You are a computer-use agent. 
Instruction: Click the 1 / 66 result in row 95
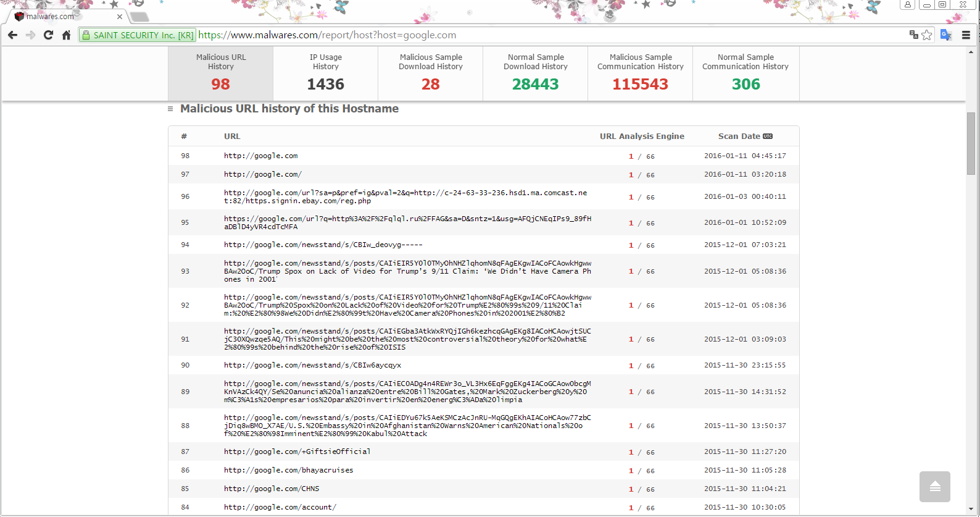pos(642,223)
